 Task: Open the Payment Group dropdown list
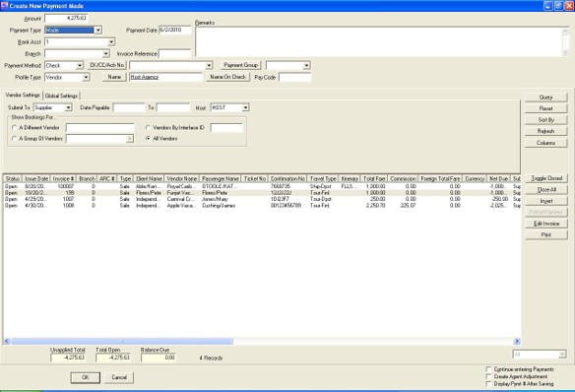[306, 66]
